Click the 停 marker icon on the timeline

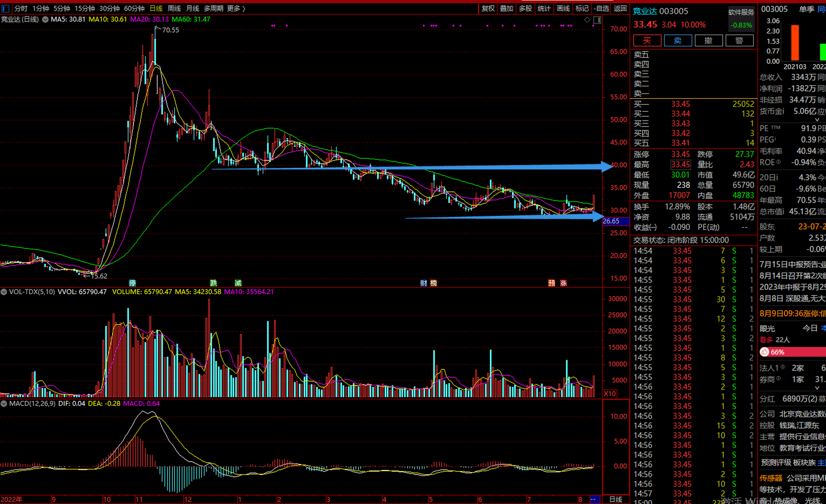[133, 283]
